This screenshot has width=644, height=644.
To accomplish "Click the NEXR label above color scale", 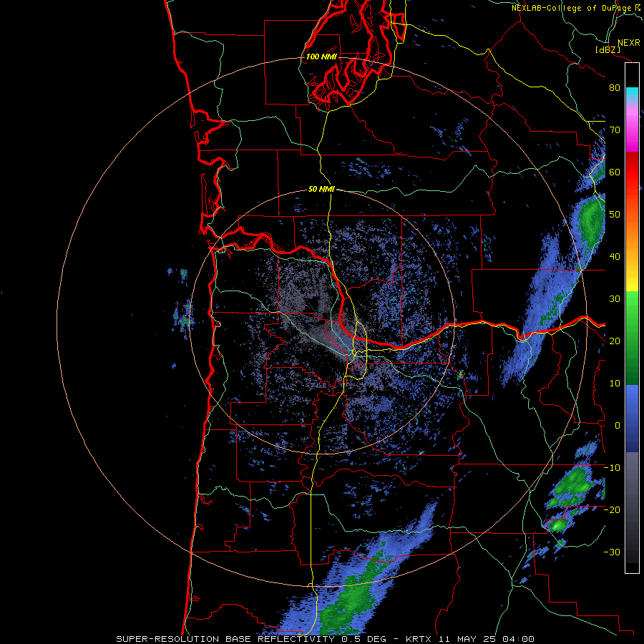I will coord(629,43).
